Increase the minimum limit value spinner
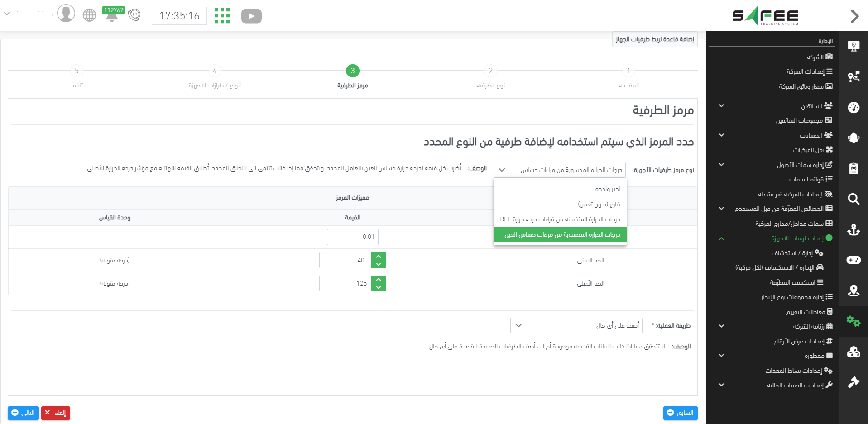 coord(379,257)
